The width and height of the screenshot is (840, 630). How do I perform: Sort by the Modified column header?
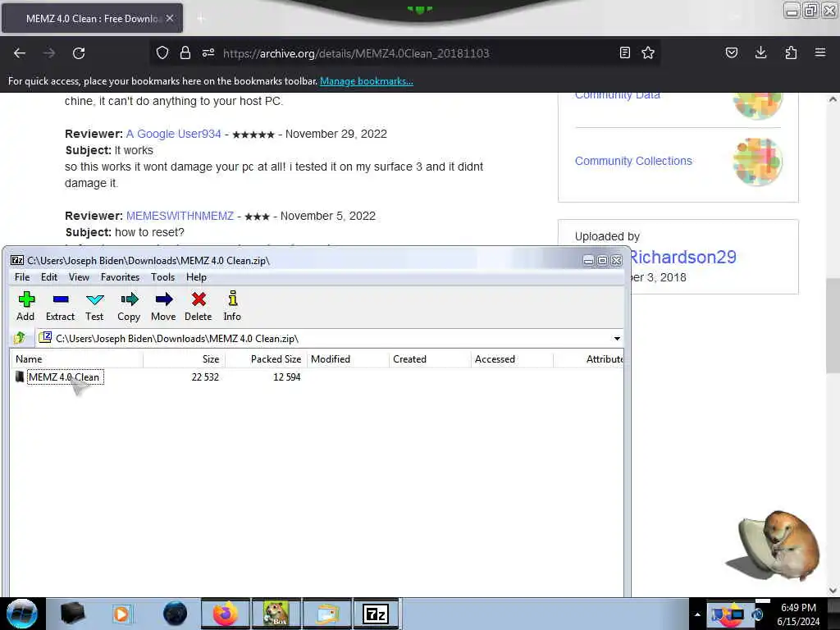[x=348, y=359]
